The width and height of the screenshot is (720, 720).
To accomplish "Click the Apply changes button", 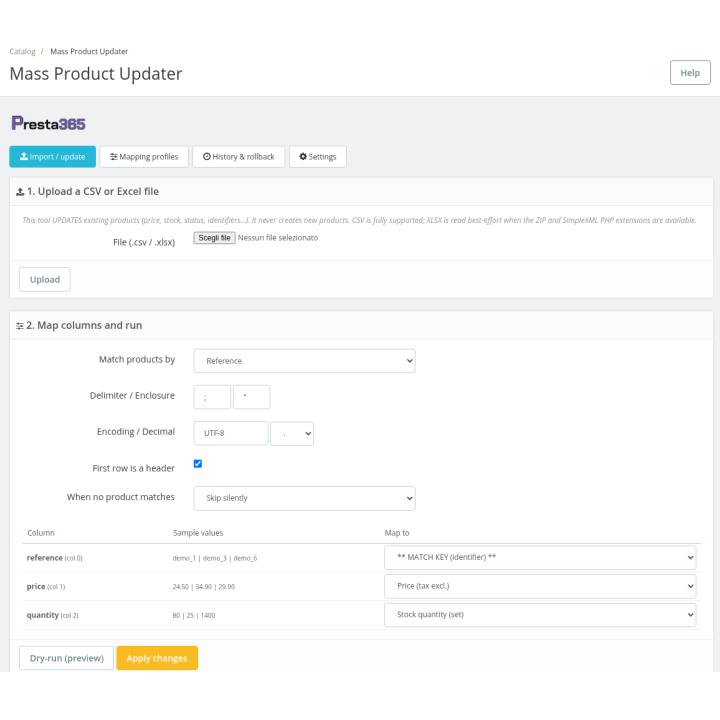I will [x=157, y=658].
